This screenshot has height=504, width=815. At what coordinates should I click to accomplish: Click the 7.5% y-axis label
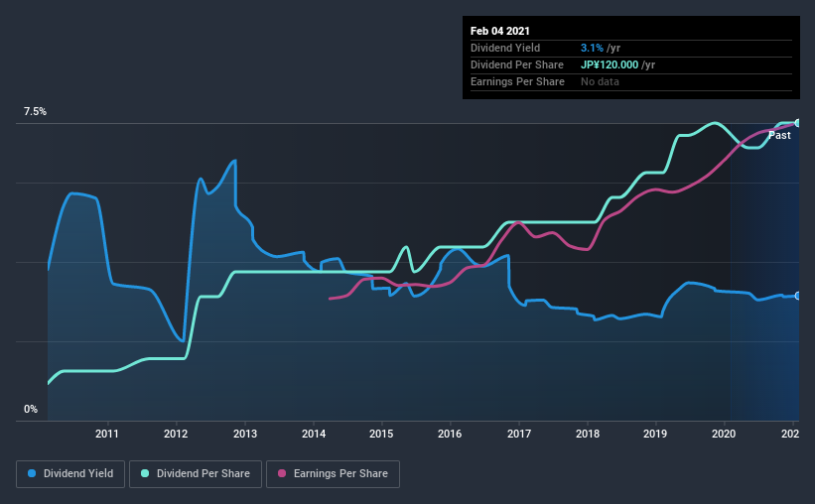[35, 111]
